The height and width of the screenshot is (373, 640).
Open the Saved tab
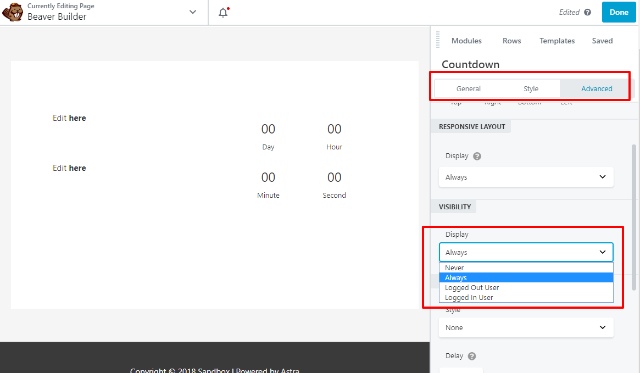(x=602, y=41)
